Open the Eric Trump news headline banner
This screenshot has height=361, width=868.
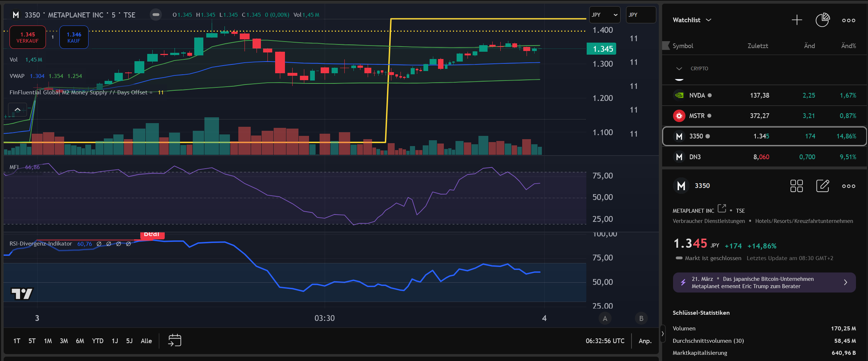coord(764,282)
